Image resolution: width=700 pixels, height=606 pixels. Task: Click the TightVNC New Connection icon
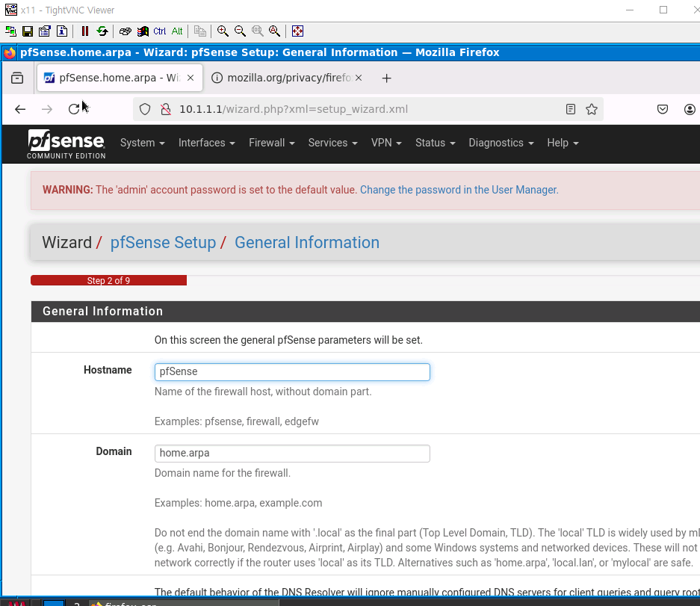[10, 31]
